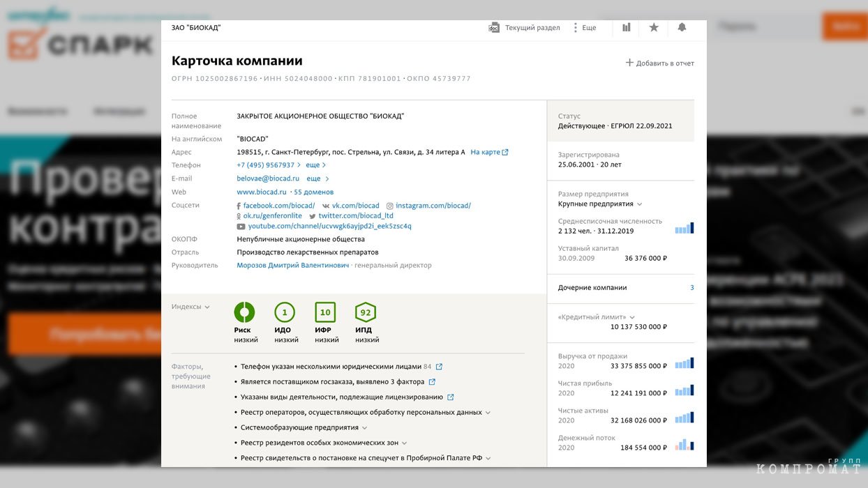The image size is (868, 488).
Task: Open facebook.com/biocad/ link
Action: [x=279, y=206]
